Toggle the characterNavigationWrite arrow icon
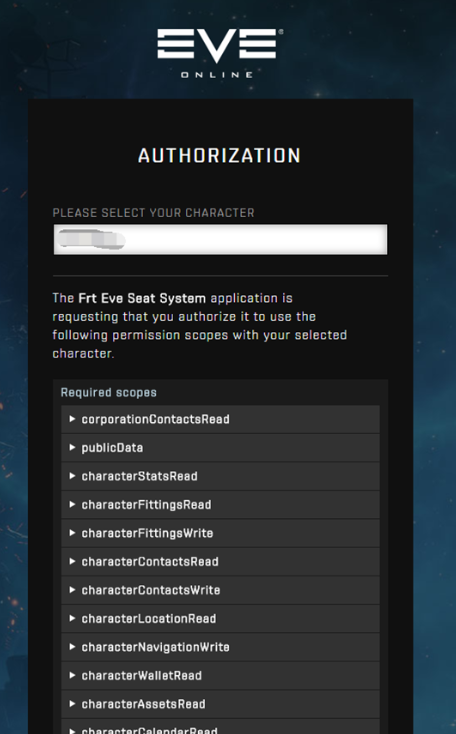The width and height of the screenshot is (456, 734). pyautogui.click(x=72, y=647)
